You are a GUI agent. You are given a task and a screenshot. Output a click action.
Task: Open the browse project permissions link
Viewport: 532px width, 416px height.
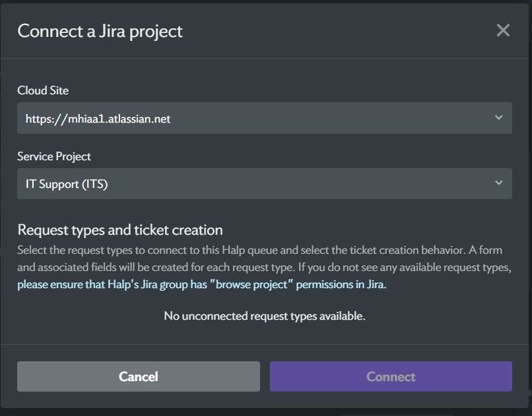(x=201, y=284)
